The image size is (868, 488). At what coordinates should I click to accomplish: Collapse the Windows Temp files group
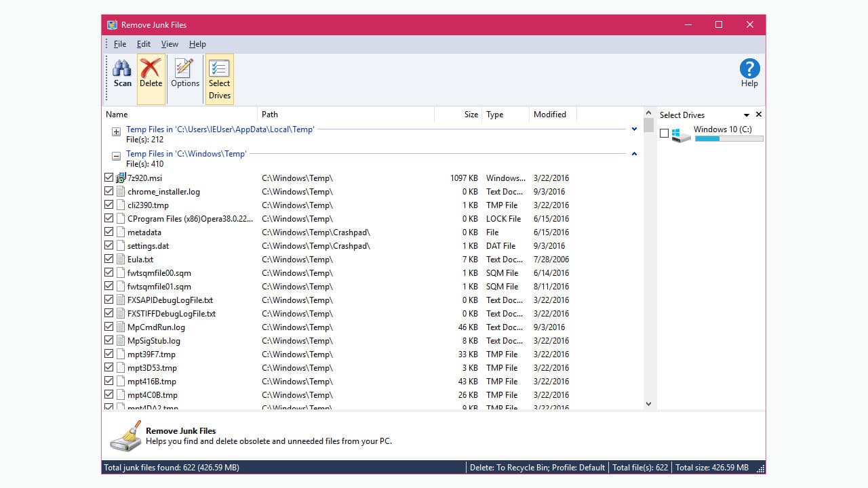click(x=116, y=155)
